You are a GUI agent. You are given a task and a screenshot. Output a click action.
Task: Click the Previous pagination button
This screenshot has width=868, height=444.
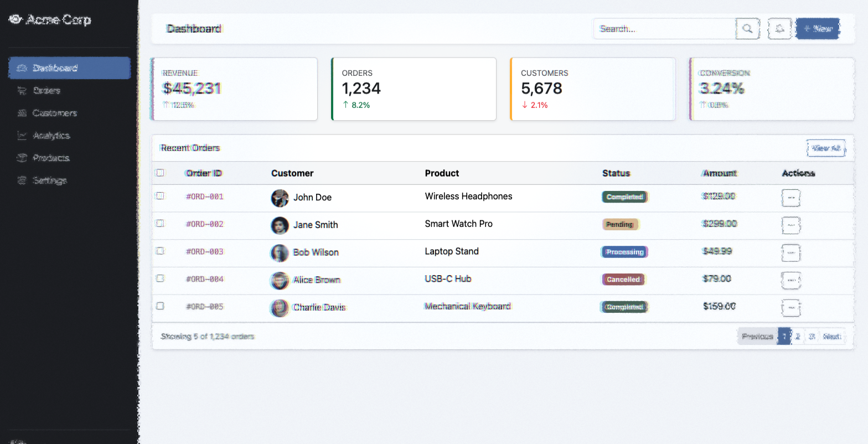758,336
